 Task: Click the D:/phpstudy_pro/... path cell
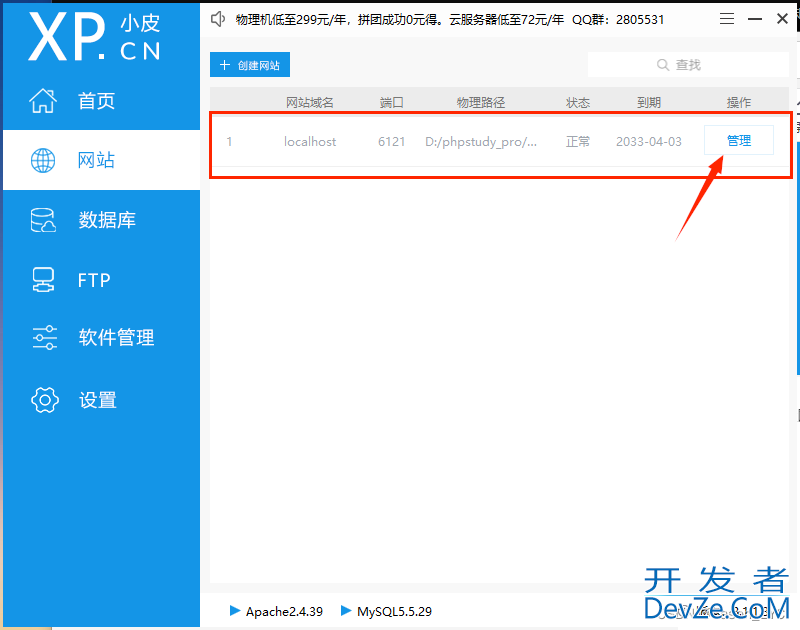481,142
